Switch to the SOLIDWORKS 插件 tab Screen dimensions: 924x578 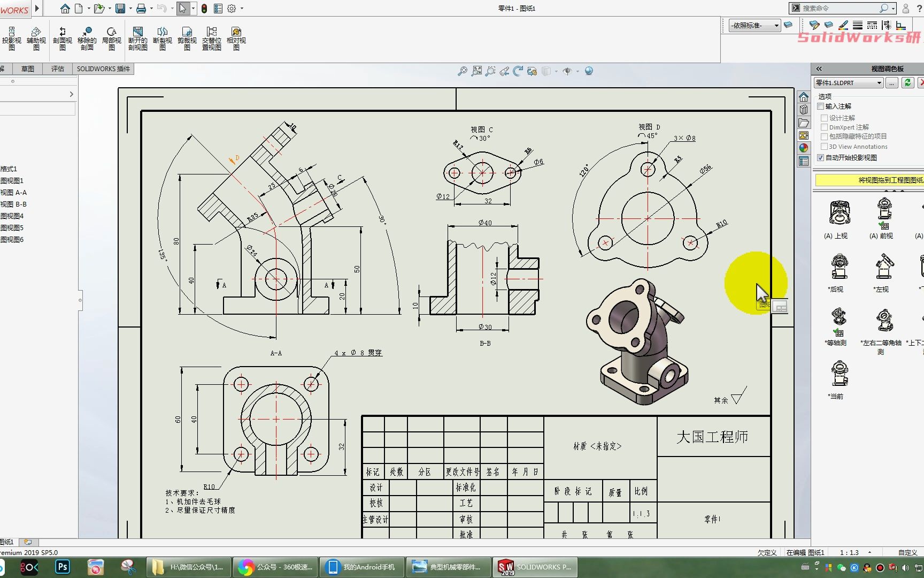coord(103,69)
